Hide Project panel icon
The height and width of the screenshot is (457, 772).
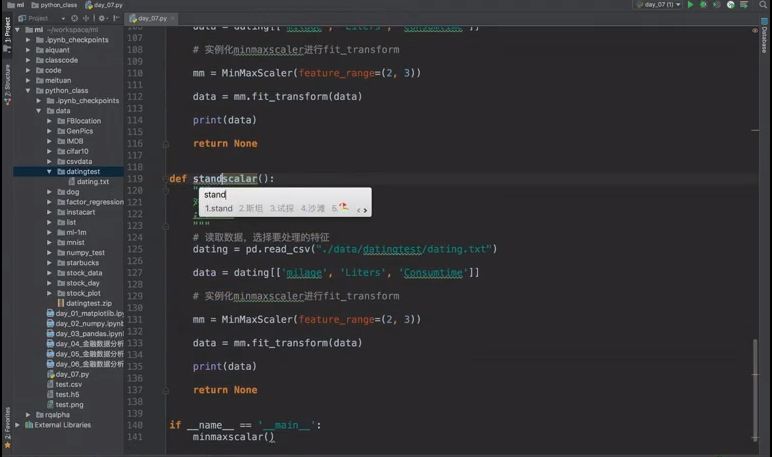click(x=116, y=18)
